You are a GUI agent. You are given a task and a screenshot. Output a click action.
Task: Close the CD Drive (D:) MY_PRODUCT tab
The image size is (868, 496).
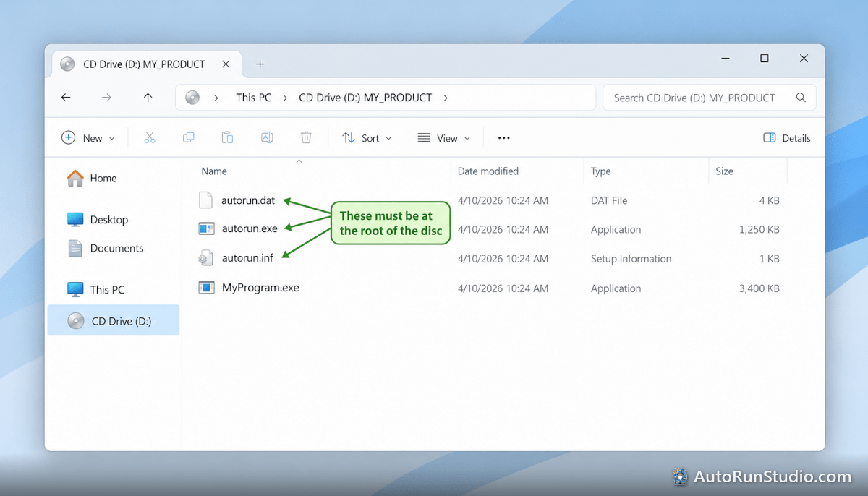coord(226,64)
